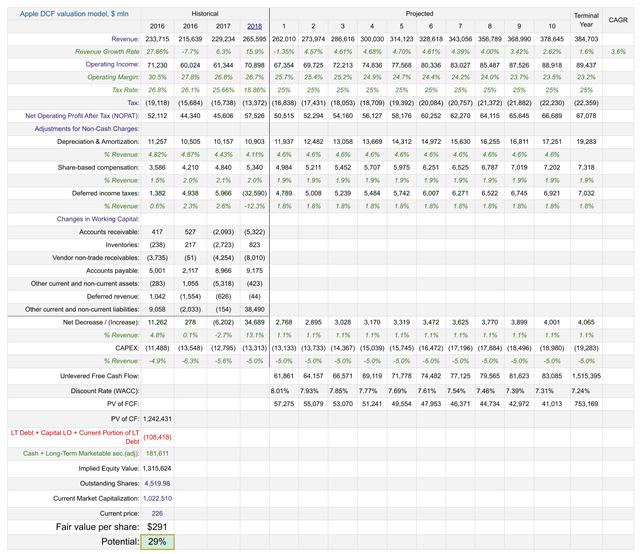This screenshot has width=640, height=554.
Task: Select the Apple DCF valuation model title cell
Action: (74, 14)
